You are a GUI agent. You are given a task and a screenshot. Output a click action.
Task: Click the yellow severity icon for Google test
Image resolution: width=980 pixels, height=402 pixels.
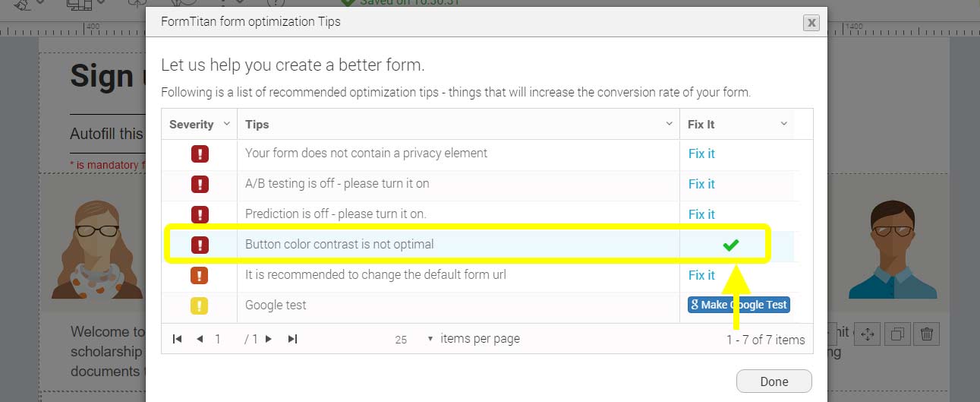pos(200,305)
